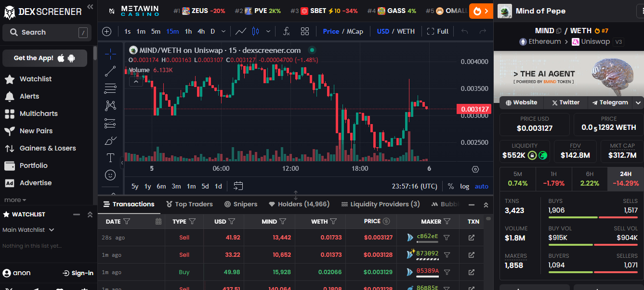
Task: Select the 5M stats period
Action: [x=517, y=179]
